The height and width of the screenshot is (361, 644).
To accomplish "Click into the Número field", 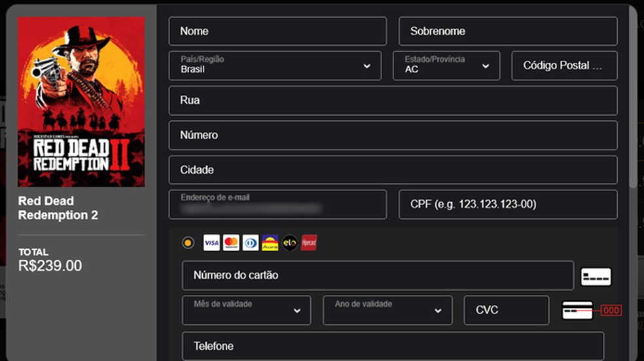I will pos(393,135).
